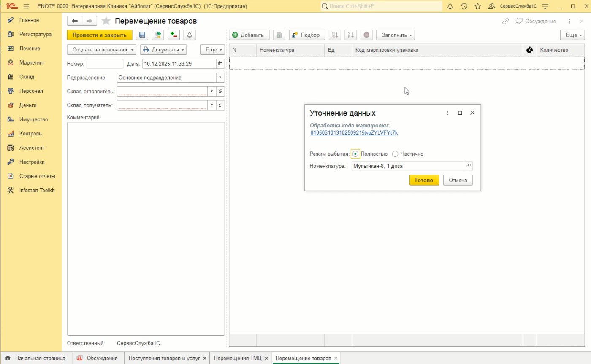
Task: Expand Склад отправитель dropdown arrow
Action: coord(211,91)
